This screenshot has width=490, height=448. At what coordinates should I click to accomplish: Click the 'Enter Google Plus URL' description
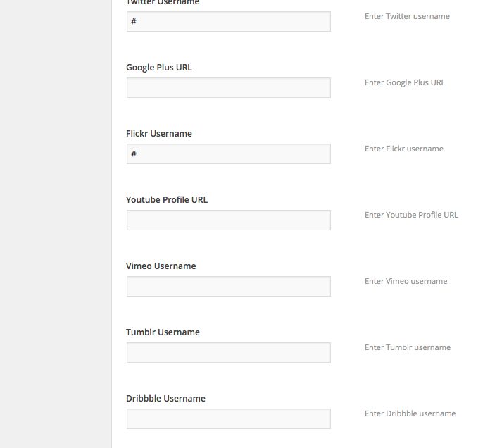[405, 82]
